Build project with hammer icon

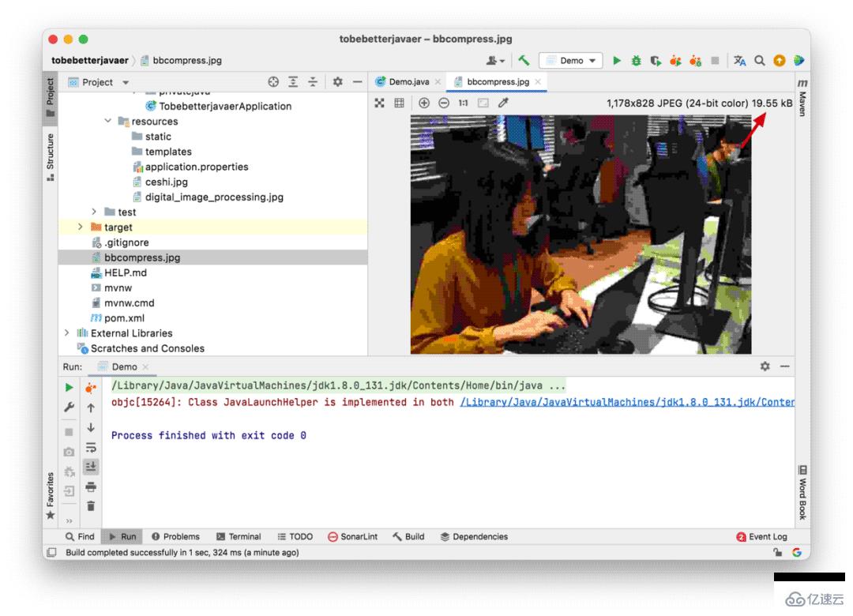[x=524, y=60]
